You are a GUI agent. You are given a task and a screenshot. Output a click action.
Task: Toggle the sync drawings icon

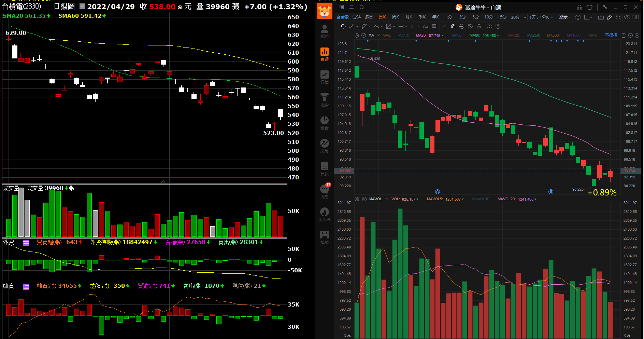[x=462, y=26]
